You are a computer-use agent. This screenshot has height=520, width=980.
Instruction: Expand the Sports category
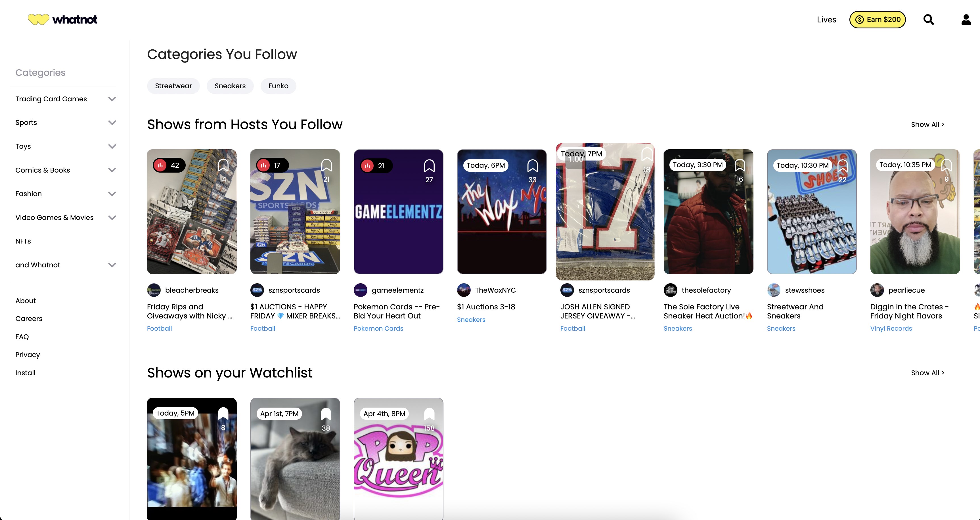click(112, 123)
